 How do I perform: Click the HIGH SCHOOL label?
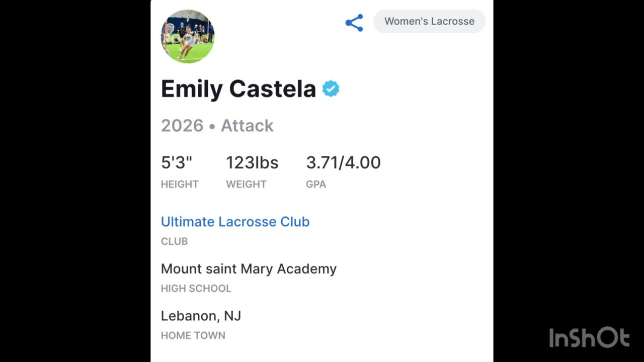[x=196, y=289]
